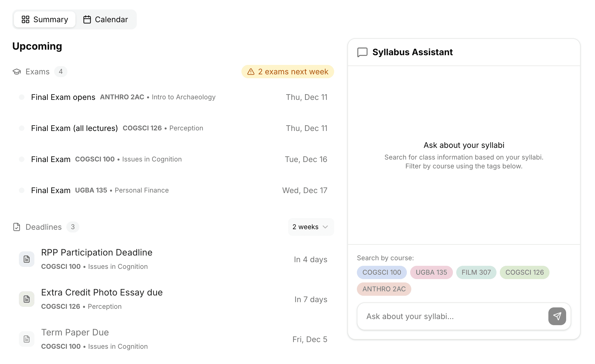Filter assistant search by FILM 307 tag
Viewport: 595px width, 364px height.
[476, 272]
